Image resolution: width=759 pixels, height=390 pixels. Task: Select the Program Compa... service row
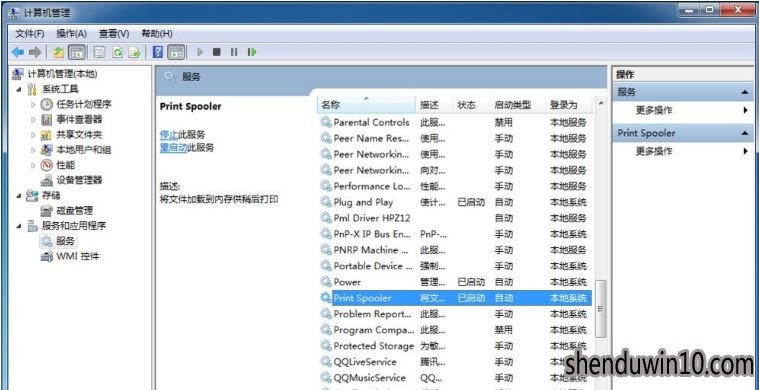tap(456, 330)
